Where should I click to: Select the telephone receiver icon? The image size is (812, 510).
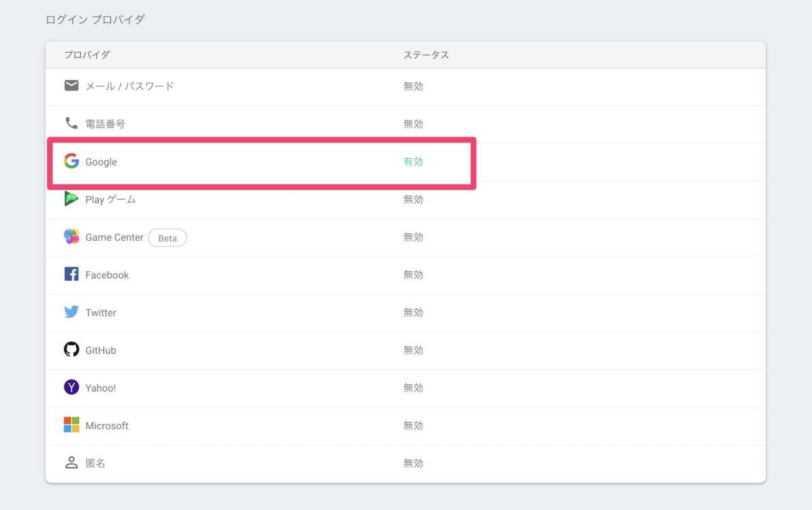pyautogui.click(x=71, y=123)
